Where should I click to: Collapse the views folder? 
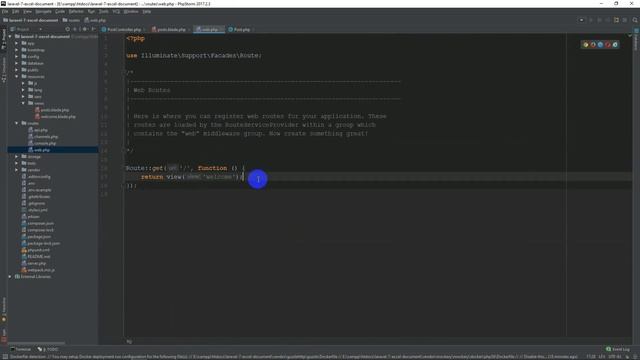tap(23, 103)
